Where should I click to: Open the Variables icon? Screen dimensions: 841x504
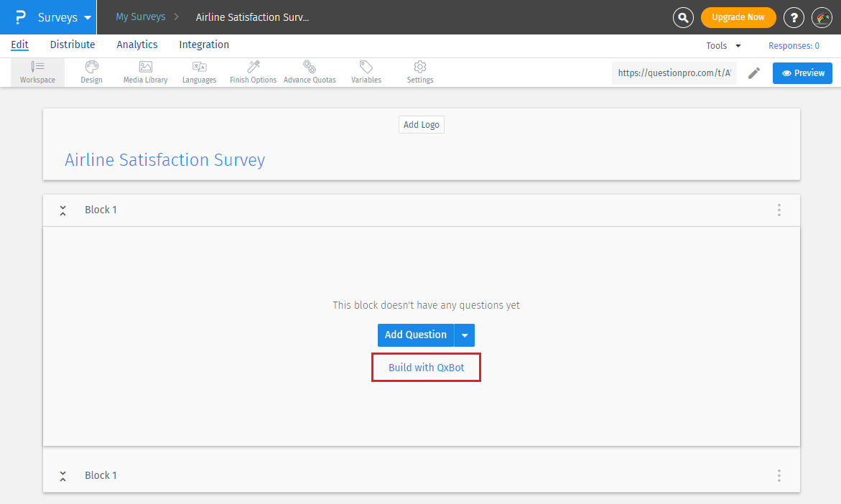click(x=366, y=71)
